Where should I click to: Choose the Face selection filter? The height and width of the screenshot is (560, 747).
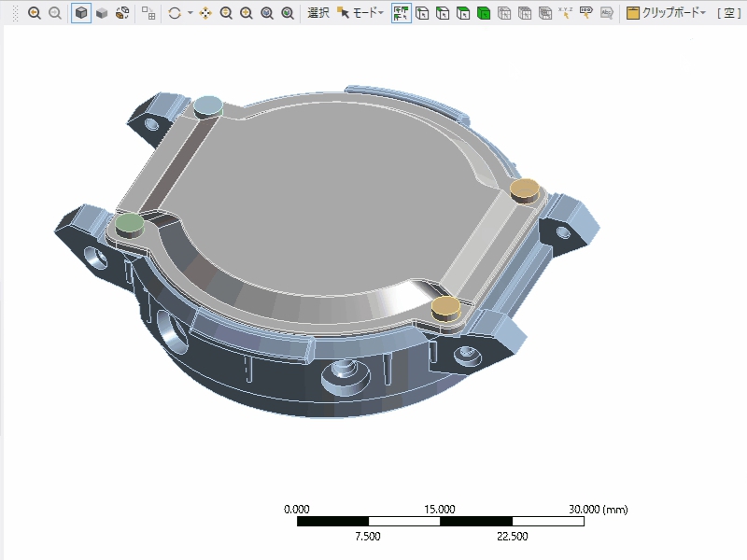(463, 13)
